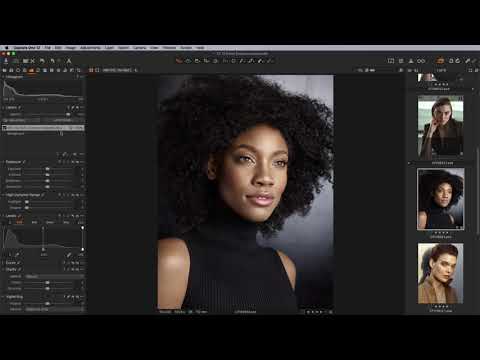Click the Background layer entry
The image size is (480, 360).
[16, 134]
